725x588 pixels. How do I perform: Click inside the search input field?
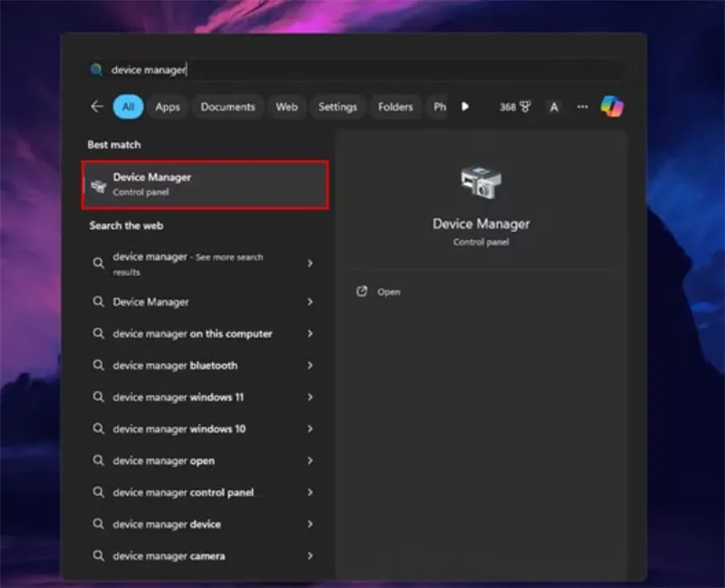272,69
